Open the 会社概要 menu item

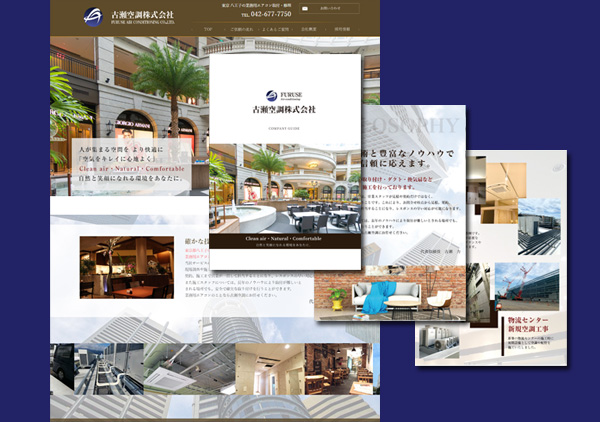click(309, 29)
